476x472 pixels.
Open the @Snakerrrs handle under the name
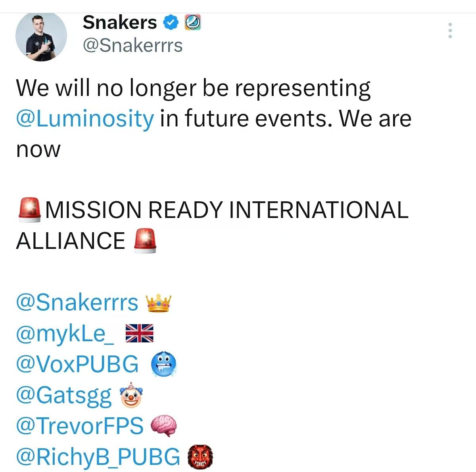(x=132, y=45)
